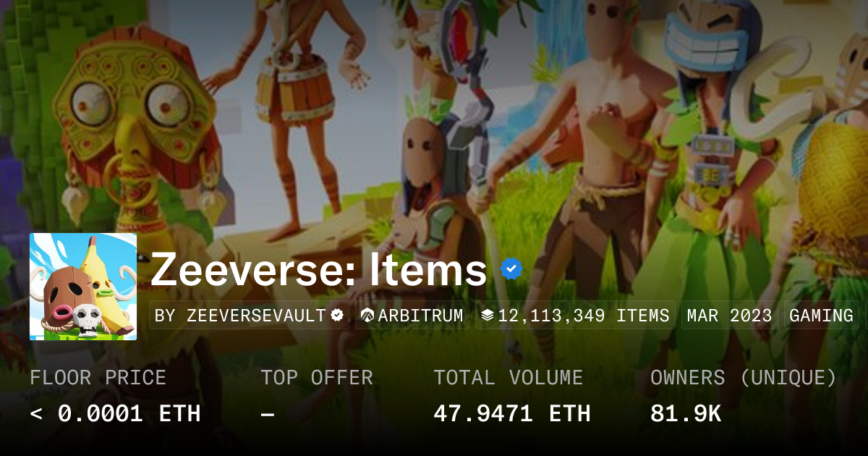The height and width of the screenshot is (456, 868).
Task: Click the 12,113,349 ITEMS badge
Action: [x=576, y=316]
